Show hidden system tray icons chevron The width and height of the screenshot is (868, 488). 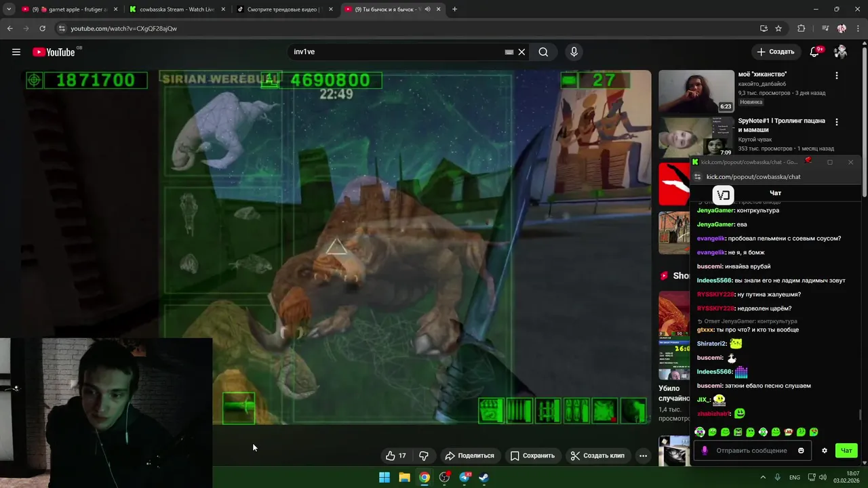tap(763, 477)
